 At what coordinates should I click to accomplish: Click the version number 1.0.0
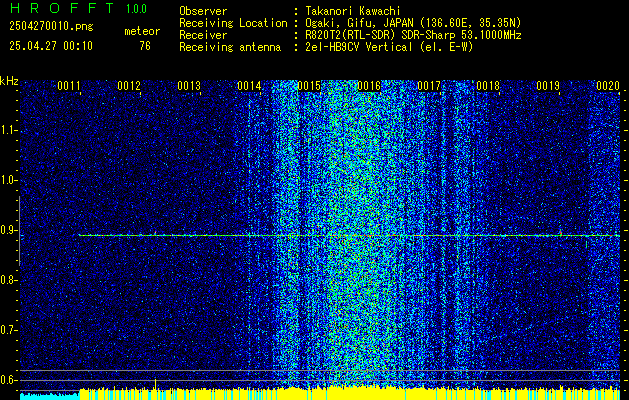point(136,9)
